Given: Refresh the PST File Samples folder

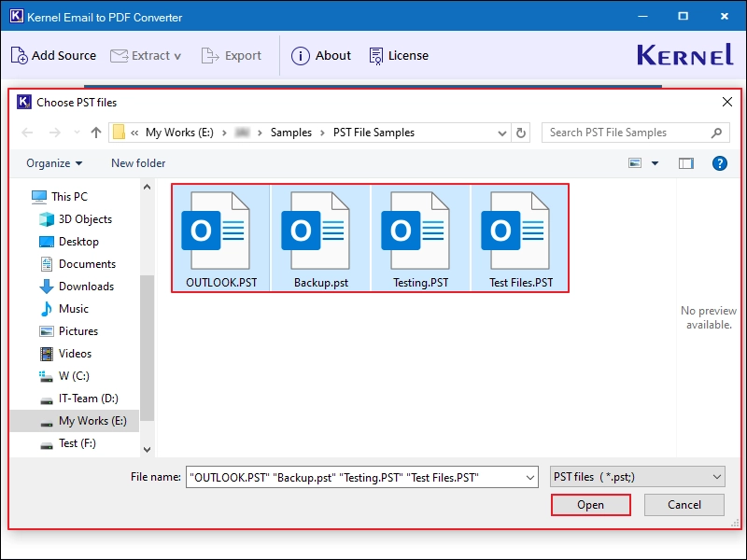Looking at the screenshot, I should tap(521, 133).
